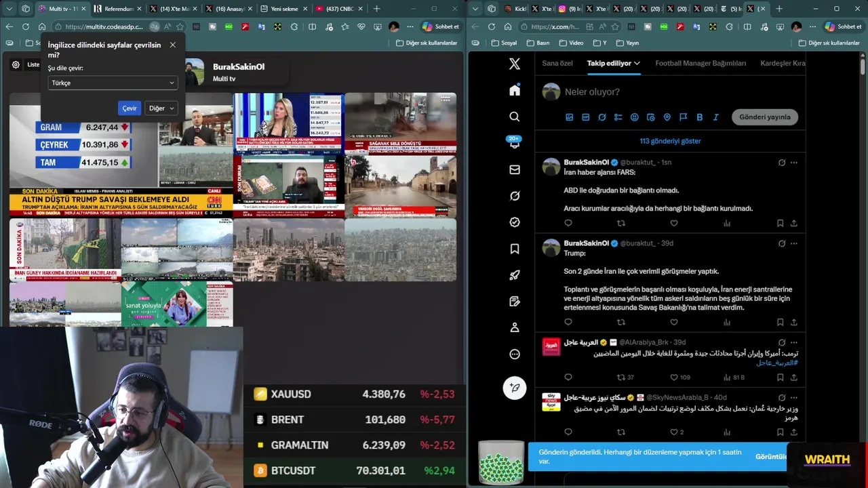Open a new tab in the right browser window
The image size is (868, 488).
(x=779, y=9)
